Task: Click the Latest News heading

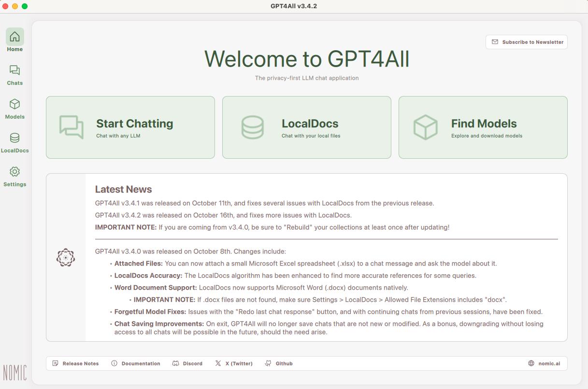Action: 123,189
